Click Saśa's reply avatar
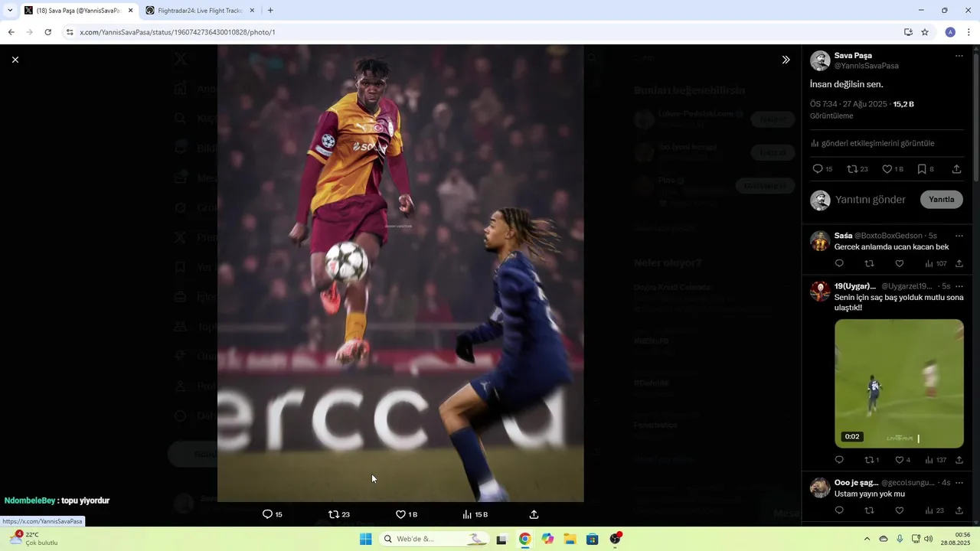Screen dimensions: 980x551 click(820, 241)
